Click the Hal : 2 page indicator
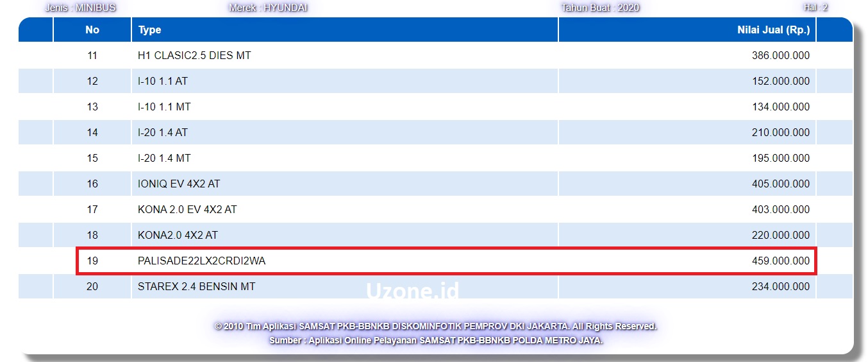 815,8
